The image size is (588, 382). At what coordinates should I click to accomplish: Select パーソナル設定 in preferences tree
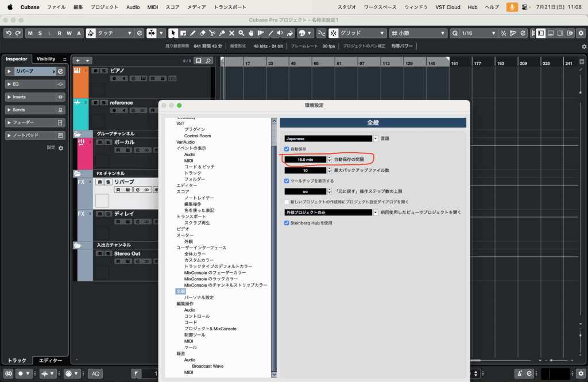click(x=199, y=298)
